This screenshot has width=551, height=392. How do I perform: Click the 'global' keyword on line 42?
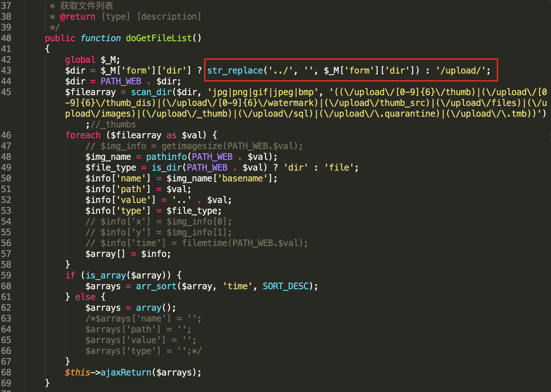pos(80,60)
